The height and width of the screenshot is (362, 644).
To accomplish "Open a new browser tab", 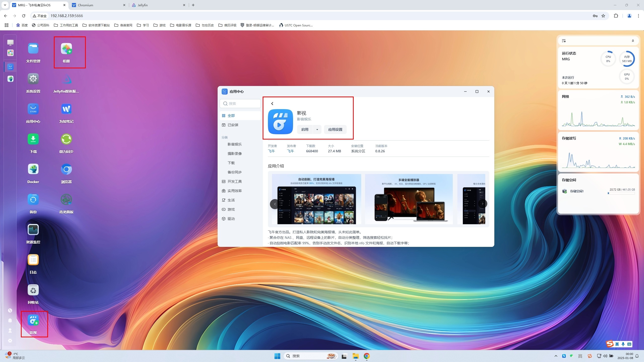I will [x=193, y=5].
